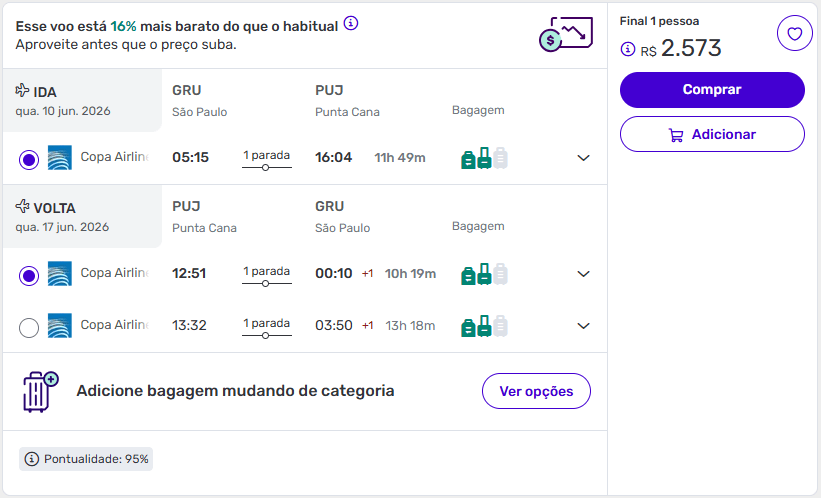Expand details of the 13:32 return flight
The height and width of the screenshot is (498, 821).
pos(584,326)
